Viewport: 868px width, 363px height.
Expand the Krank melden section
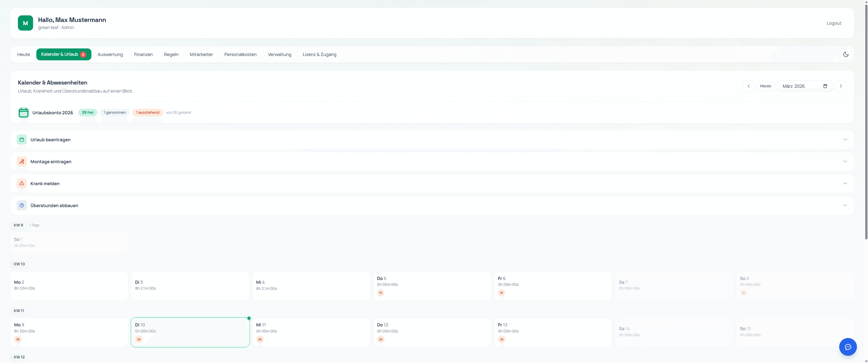pos(845,183)
